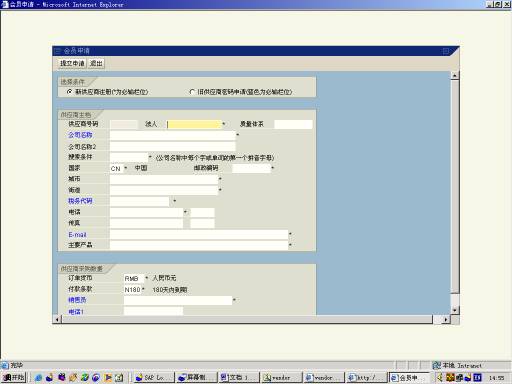Select the 旧供应商密码申请 radio option
Image resolution: width=512 pixels, height=384 pixels.
[192, 91]
